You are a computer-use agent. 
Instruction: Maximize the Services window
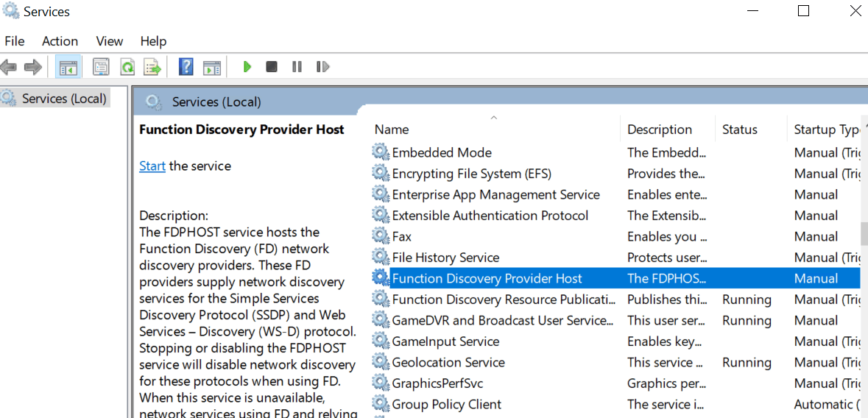point(803,10)
